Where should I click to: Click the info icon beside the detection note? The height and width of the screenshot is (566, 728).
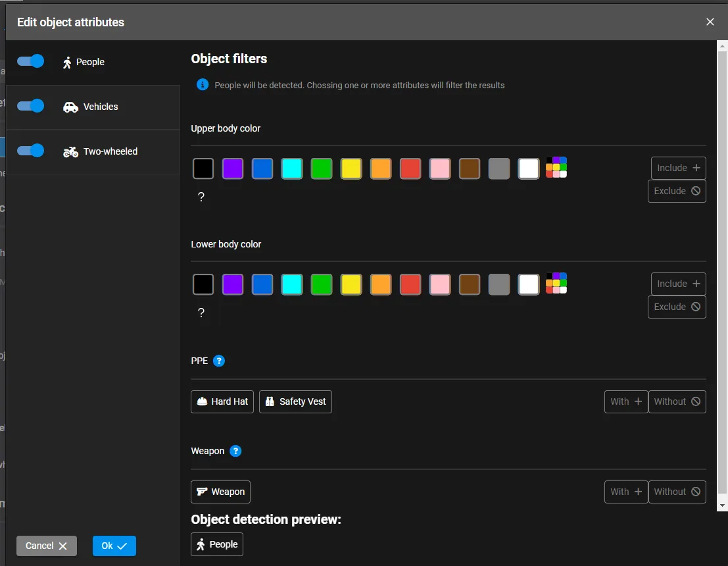203,85
